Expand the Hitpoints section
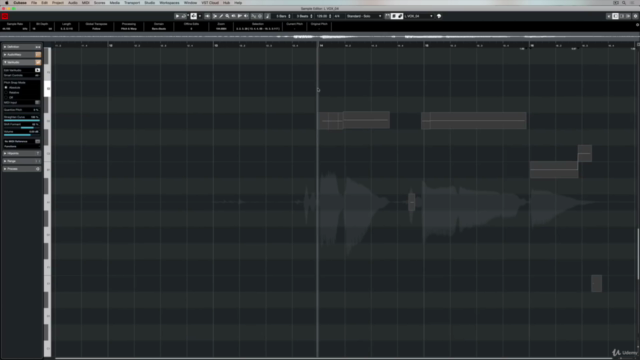 (5, 153)
